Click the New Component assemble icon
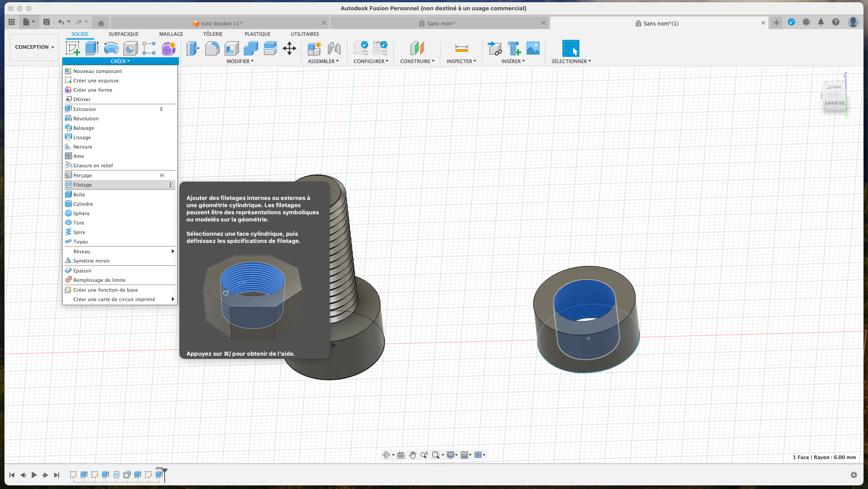Screen dimensions: 868x489 coord(315,48)
